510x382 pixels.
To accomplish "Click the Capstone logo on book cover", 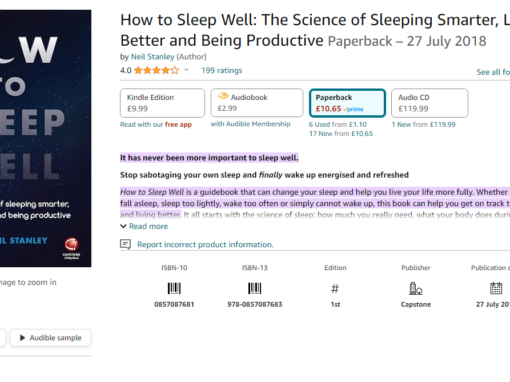I will tap(71, 248).
